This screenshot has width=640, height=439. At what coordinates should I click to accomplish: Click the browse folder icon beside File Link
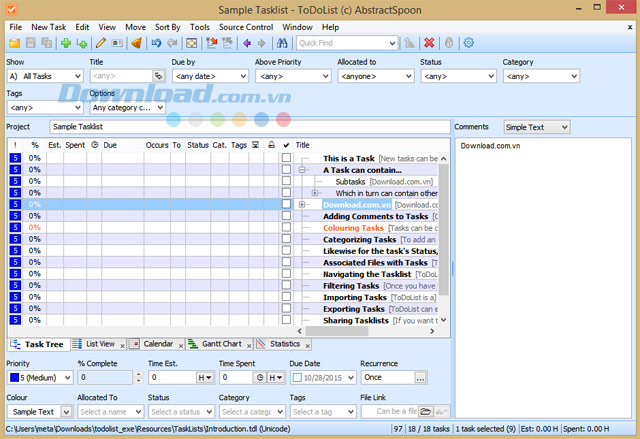coord(425,411)
